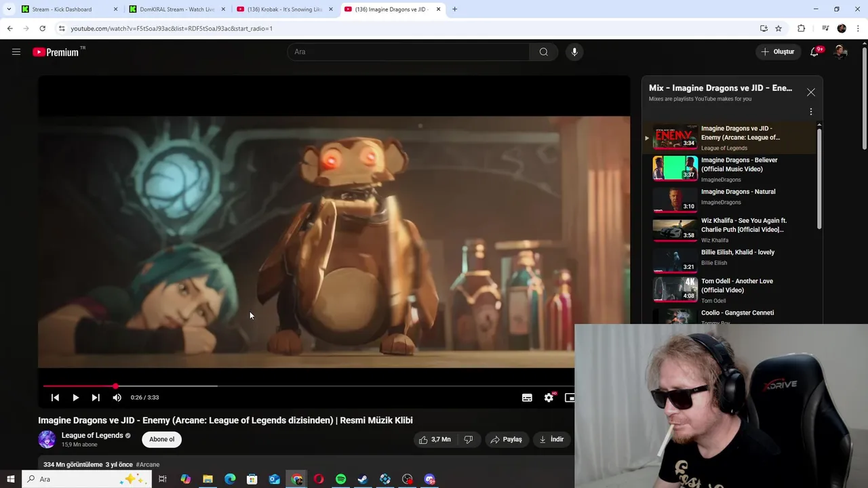Open the YouTube account avatar menu
Image resolution: width=868 pixels, height=488 pixels.
coord(841,52)
